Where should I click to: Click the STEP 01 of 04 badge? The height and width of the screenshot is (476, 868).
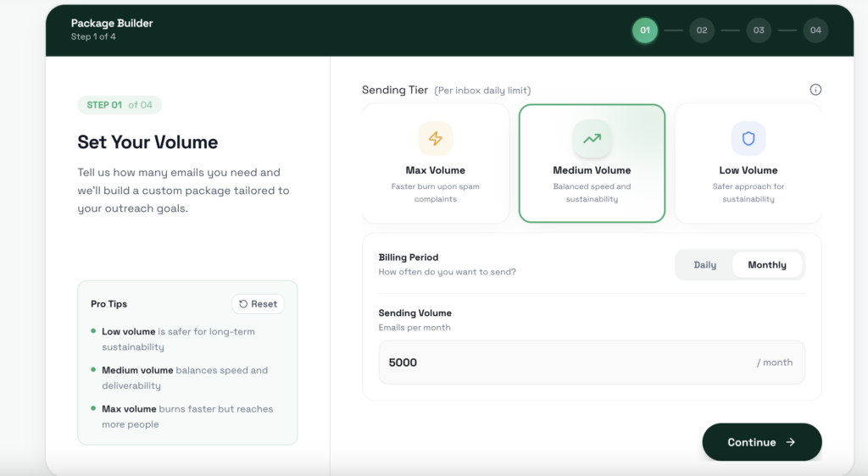(120, 105)
